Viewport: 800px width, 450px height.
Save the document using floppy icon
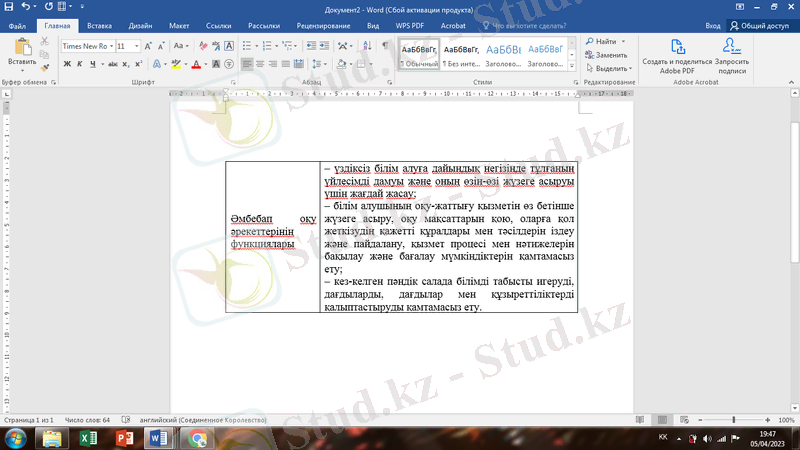coord(8,6)
